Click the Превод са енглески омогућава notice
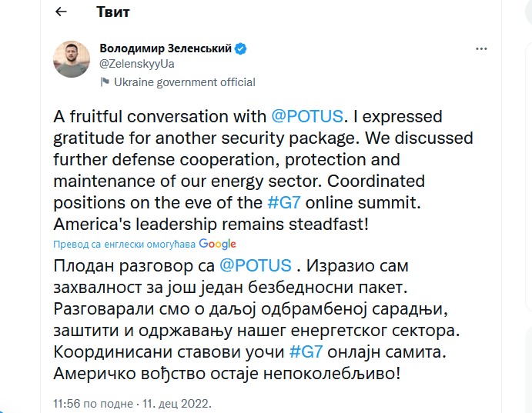 [124, 244]
